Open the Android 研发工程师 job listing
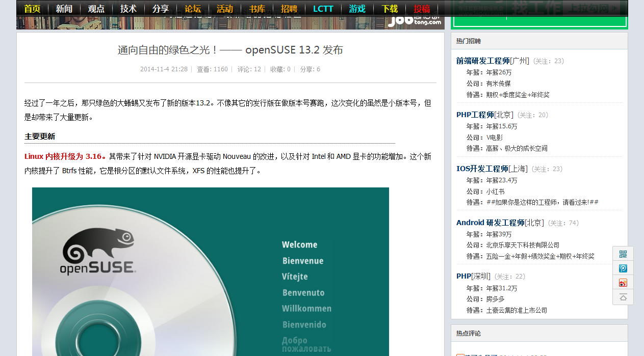This screenshot has height=356, width=644. coord(491,223)
